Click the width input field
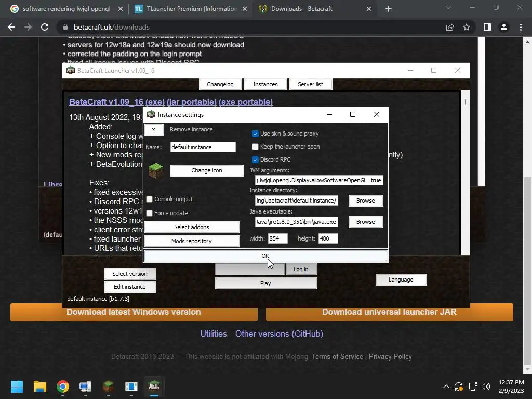The width and height of the screenshot is (532, 399). 277,238
